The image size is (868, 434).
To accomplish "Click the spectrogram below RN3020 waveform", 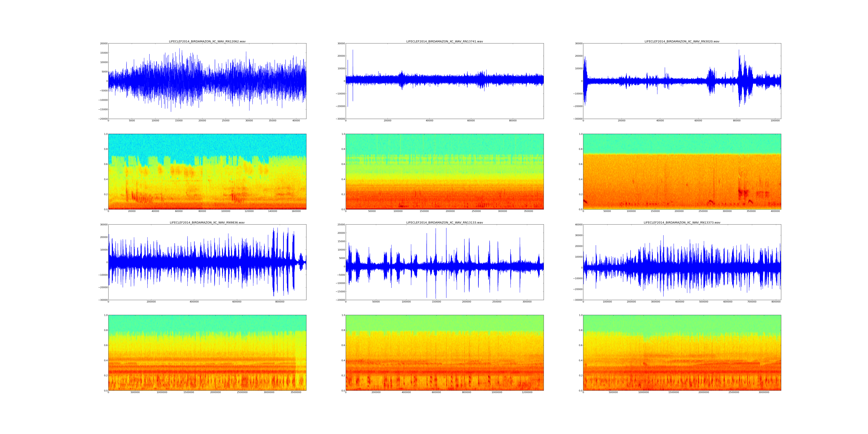I will [x=682, y=172].
